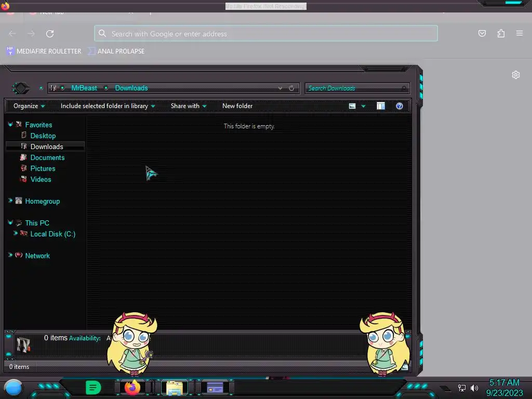Screen dimensions: 532x399
Task: Click the Firefox forward arrow
Action: [31, 34]
